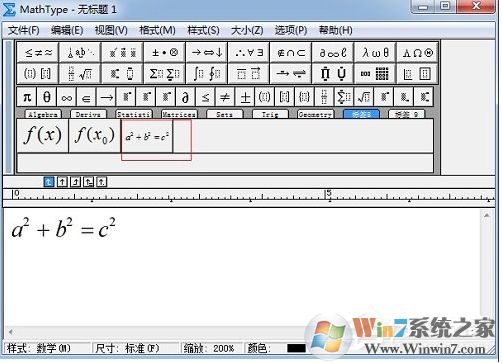Insert parentheses template from small bar
Screen dimensions: 502x363
[265, 97]
